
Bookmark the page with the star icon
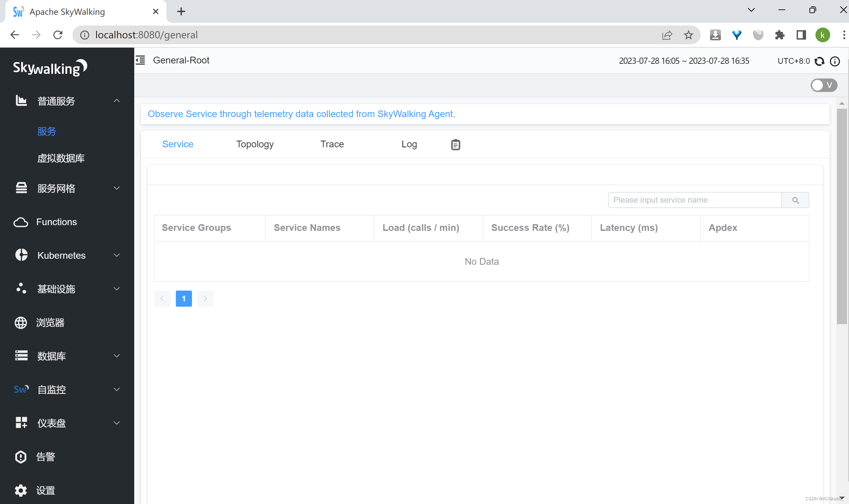688,35
